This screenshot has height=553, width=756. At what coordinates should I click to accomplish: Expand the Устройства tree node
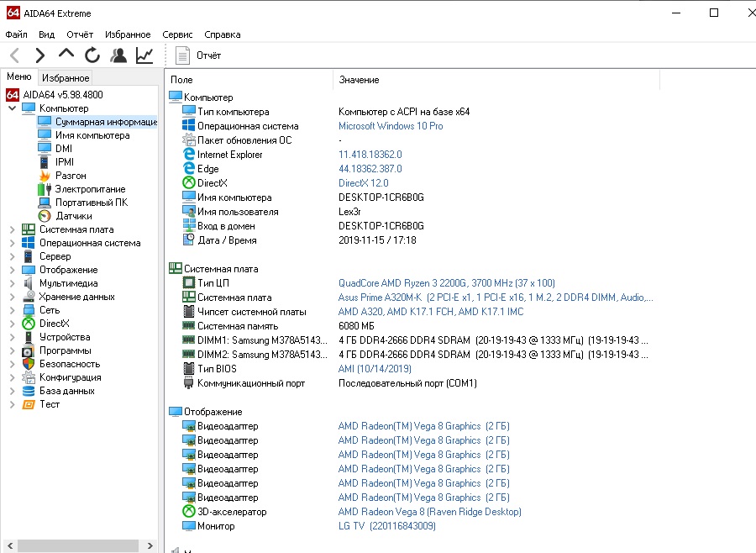click(x=12, y=337)
